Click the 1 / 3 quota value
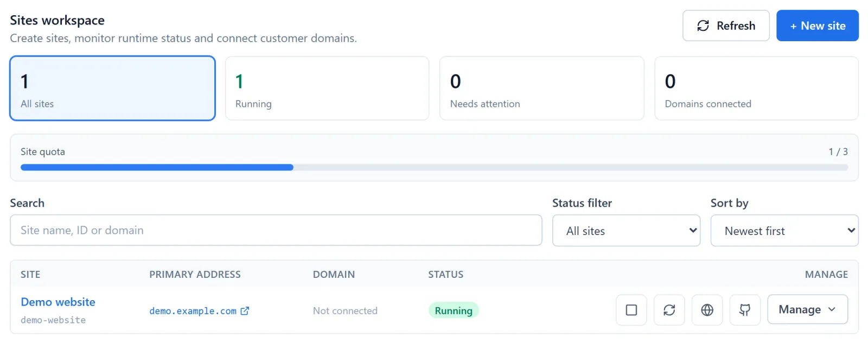868x343 pixels. click(x=838, y=151)
